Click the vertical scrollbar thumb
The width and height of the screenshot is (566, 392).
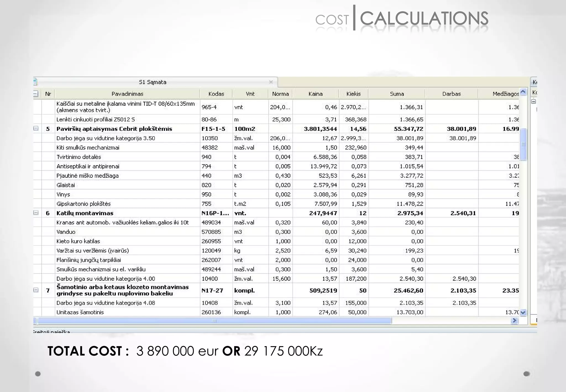(x=523, y=144)
